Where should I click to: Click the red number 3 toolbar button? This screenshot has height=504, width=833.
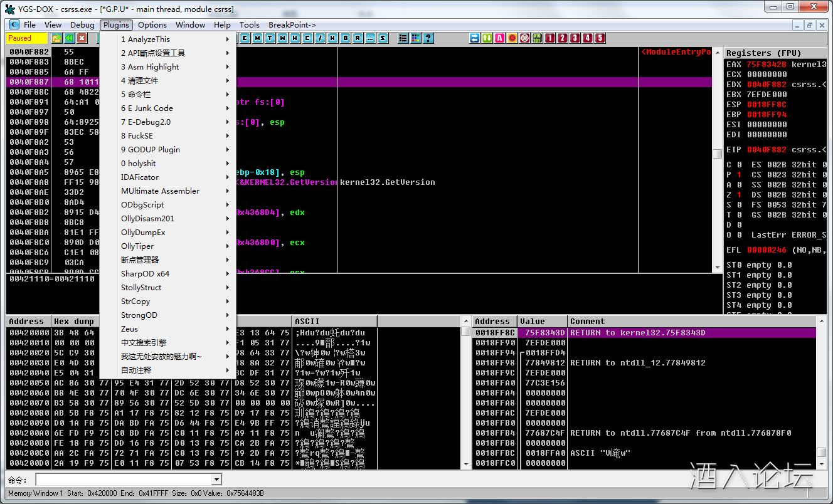coord(575,38)
